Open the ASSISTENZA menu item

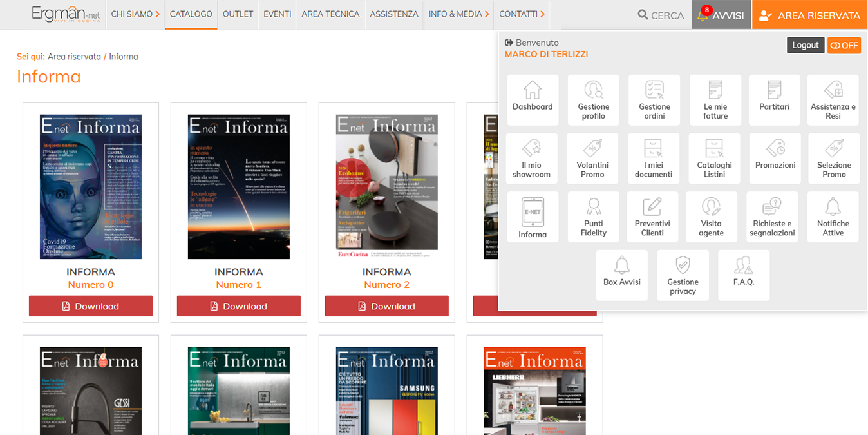394,14
